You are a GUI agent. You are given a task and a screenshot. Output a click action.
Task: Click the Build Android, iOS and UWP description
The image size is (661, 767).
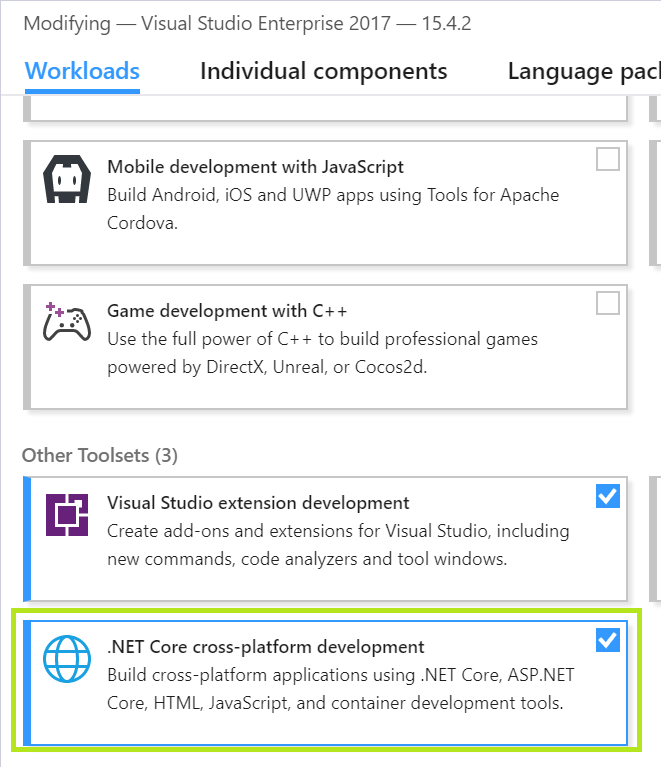[333, 209]
